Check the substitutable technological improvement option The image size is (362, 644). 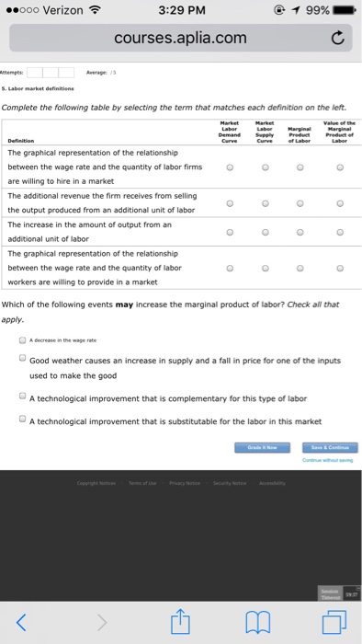[x=22, y=419]
